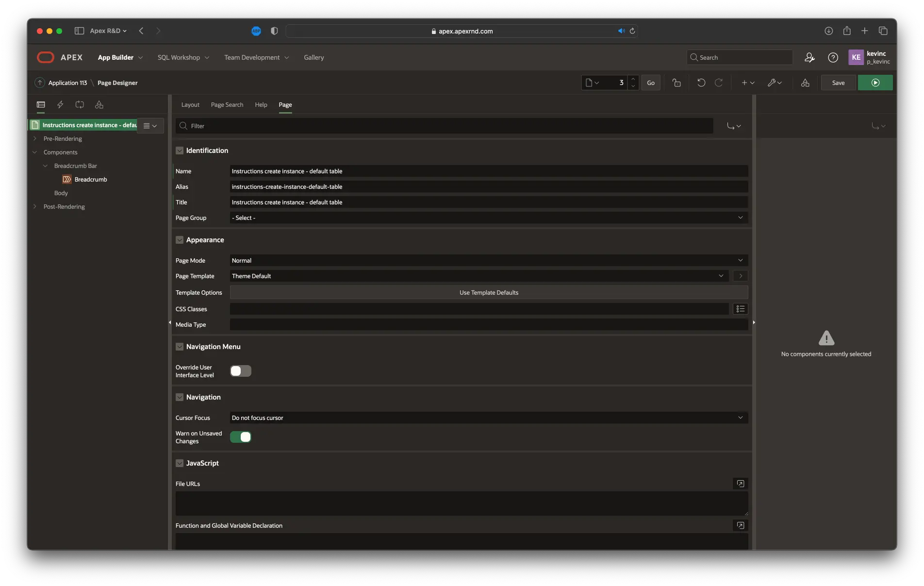
Task: Open the Processing tab icon in left pane
Action: click(x=80, y=104)
